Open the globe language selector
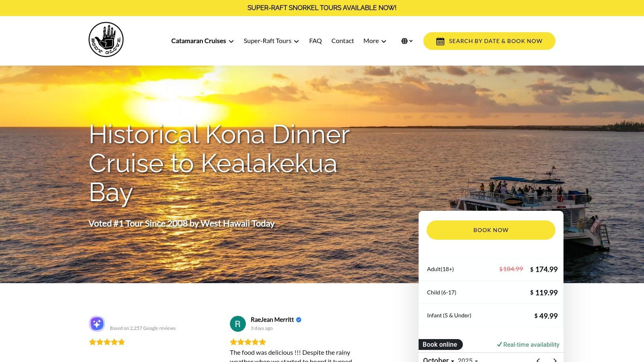 pos(407,41)
